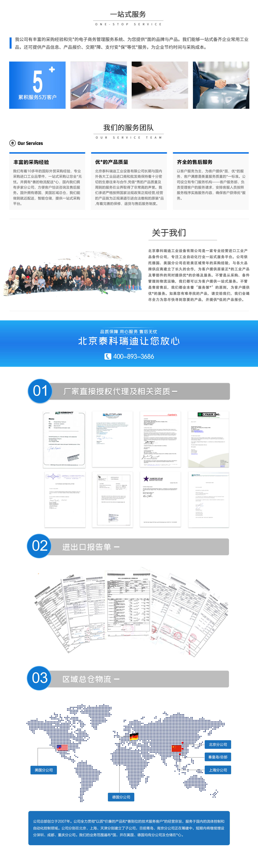Viewport: 258px width, 868px height.
Task: Click the German flag on the map
Action: point(134,737)
